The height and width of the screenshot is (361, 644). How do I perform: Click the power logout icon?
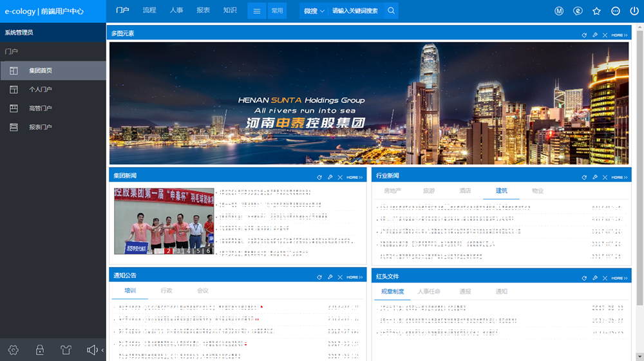(x=634, y=11)
